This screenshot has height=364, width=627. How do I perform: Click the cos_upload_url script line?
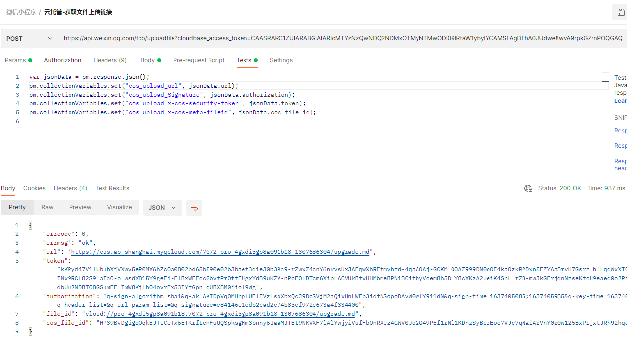point(134,86)
